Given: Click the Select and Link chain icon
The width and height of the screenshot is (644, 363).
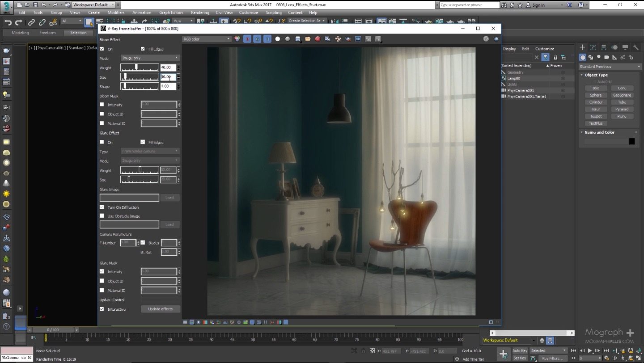Looking at the screenshot, I should tap(31, 22).
